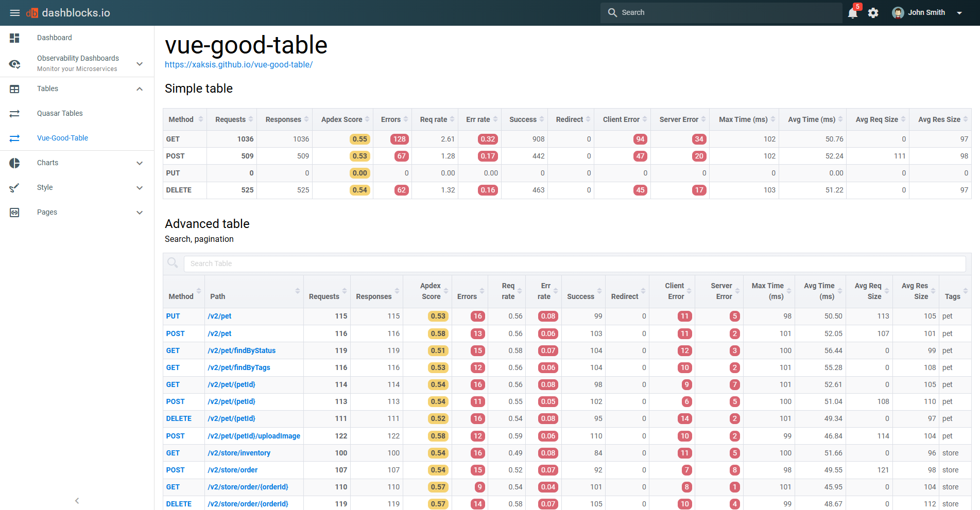Click the Dashboard grid icon in sidebar
980x510 pixels.
[14, 38]
